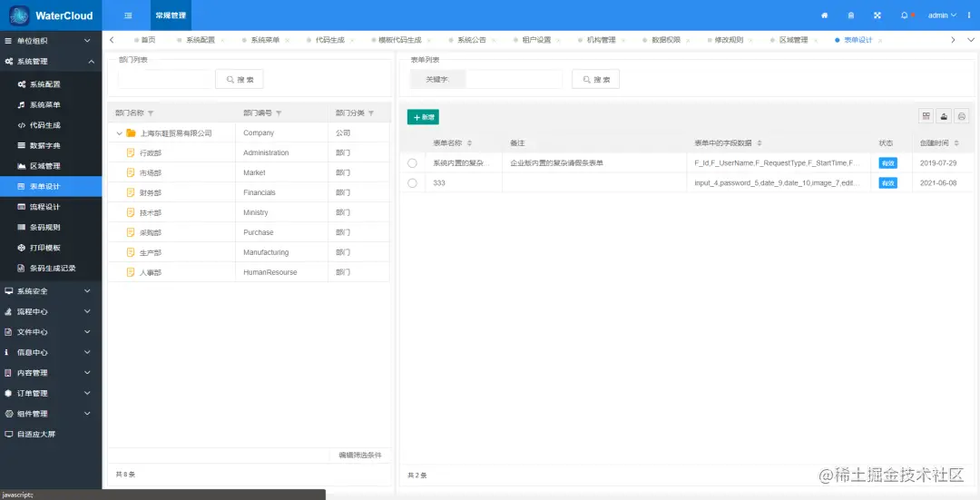Image resolution: width=980 pixels, height=500 pixels.
Task: Open 打印模板 in the sidebar
Action: 51,248
